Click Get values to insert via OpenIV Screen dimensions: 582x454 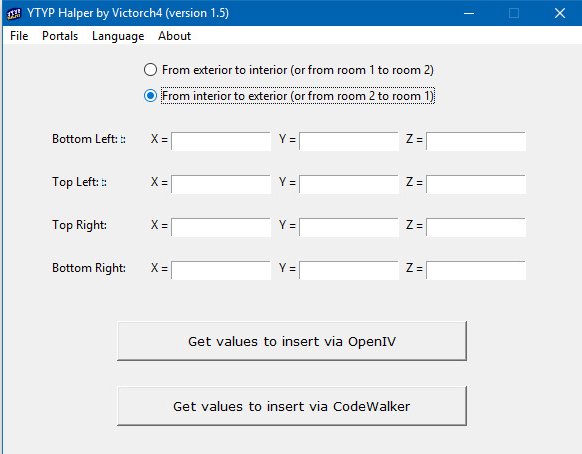tap(292, 341)
